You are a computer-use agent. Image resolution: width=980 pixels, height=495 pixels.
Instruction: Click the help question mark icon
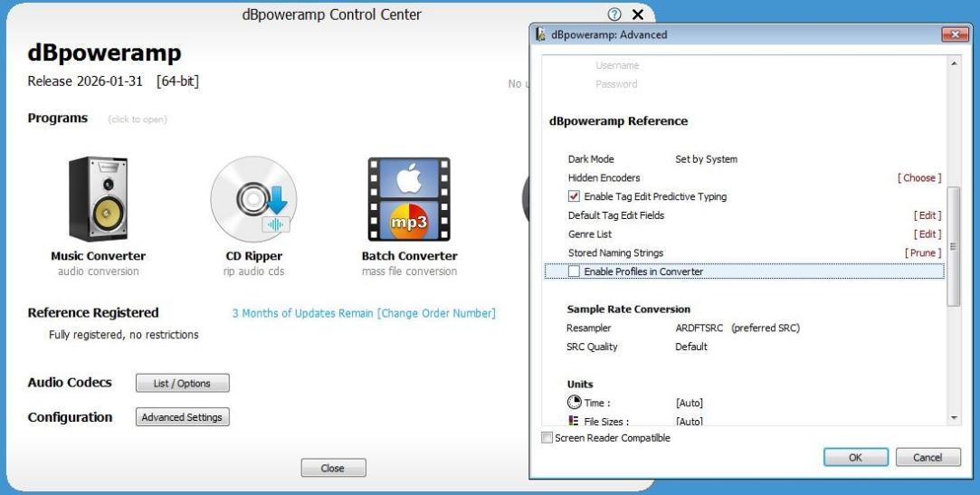[x=614, y=14]
